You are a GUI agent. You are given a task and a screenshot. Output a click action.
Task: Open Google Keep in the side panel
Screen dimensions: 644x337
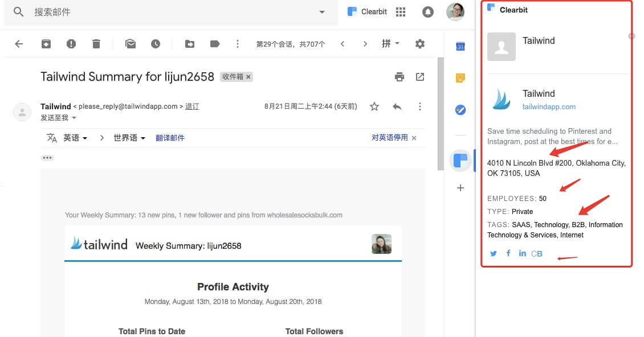pos(460,78)
